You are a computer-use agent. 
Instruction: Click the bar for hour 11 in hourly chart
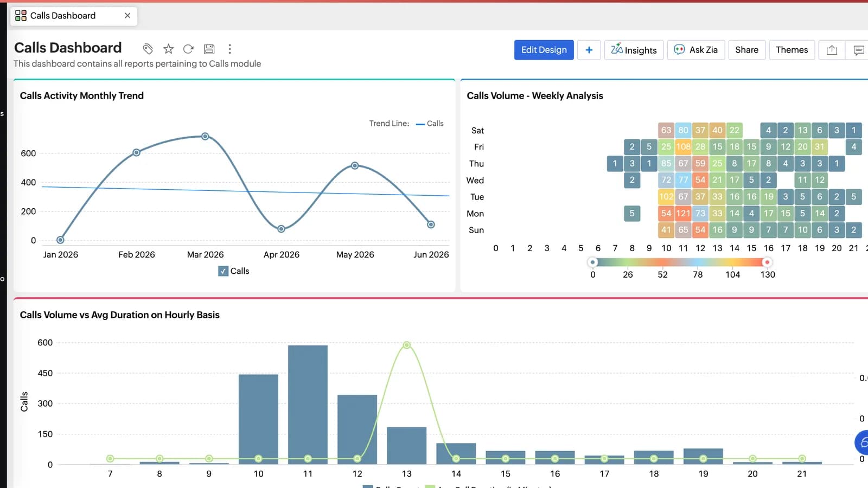pyautogui.click(x=308, y=404)
